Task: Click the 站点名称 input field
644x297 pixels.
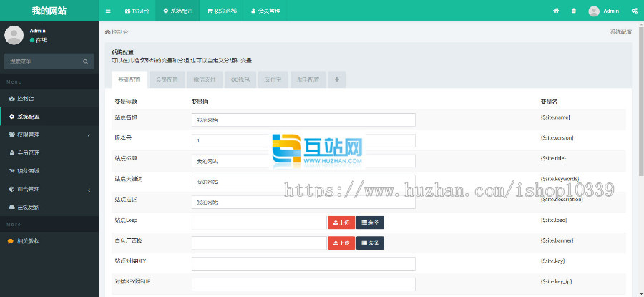Action: pos(303,120)
